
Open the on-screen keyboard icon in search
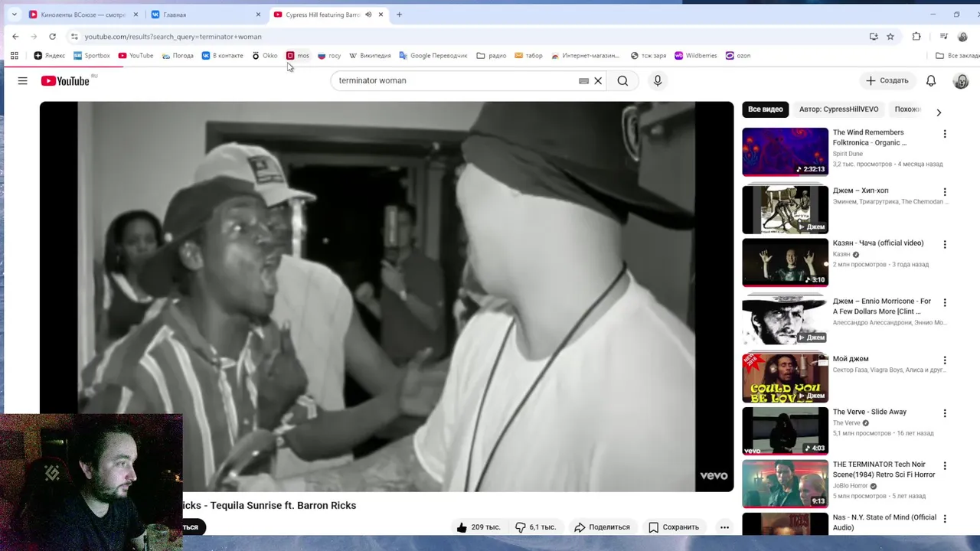click(x=583, y=80)
